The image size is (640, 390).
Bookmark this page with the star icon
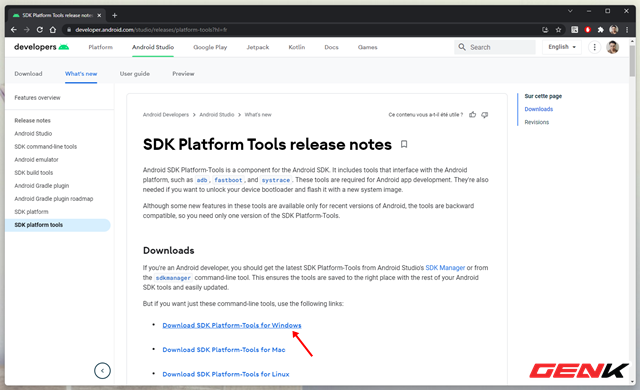point(558,30)
